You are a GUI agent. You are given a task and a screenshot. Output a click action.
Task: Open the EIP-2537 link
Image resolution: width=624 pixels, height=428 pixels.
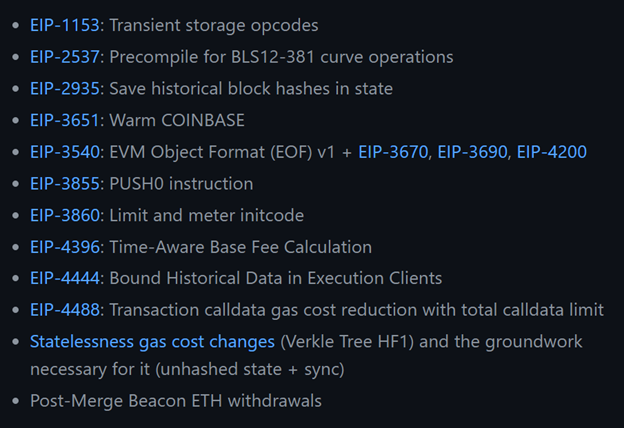64,57
